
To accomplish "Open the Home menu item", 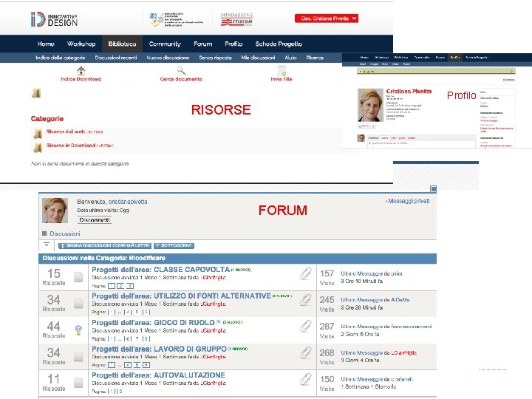I will 46,44.
